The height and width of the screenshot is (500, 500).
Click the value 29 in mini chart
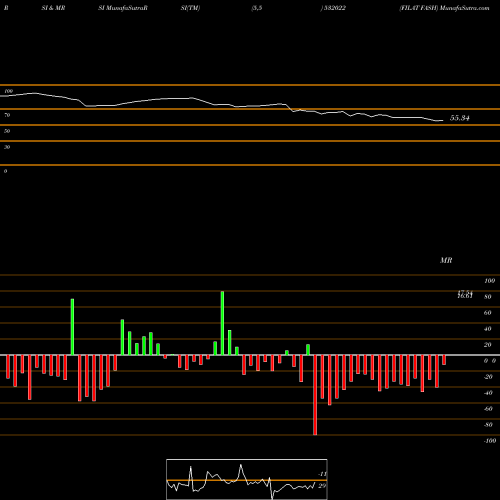click(x=322, y=486)
